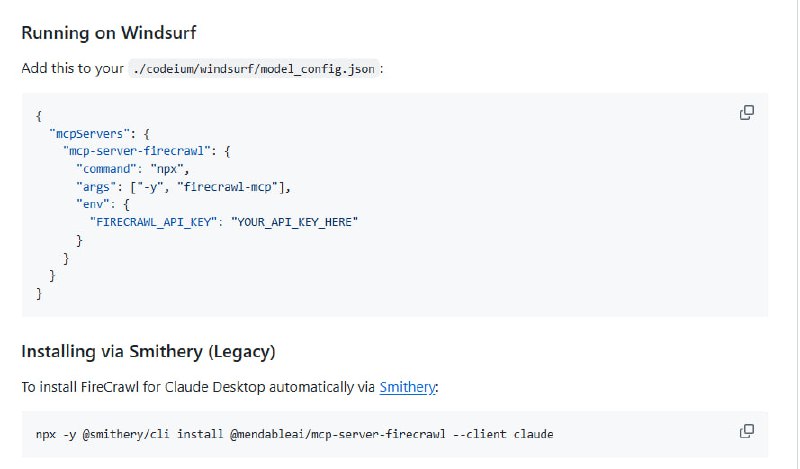Open the Smithery link

click(408, 387)
